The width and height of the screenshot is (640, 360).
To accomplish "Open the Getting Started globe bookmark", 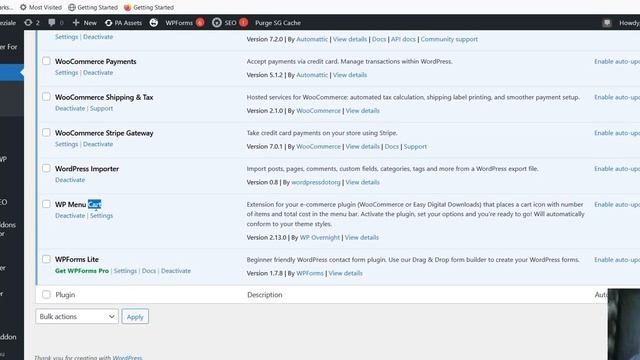I will 72,7.
